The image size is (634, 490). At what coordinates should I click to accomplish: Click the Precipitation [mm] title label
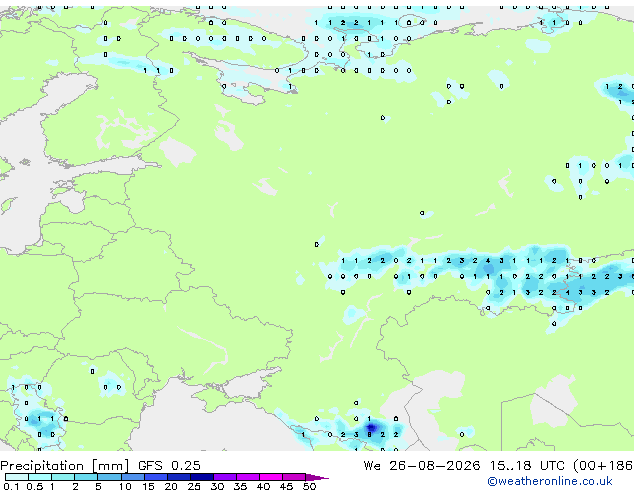pos(65,466)
